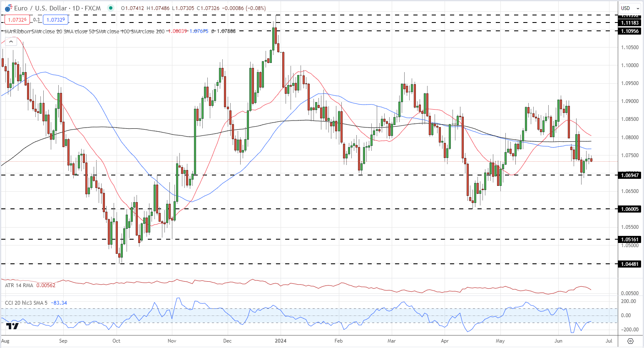
Task: Click the Mar label on time axis
Action: (391, 340)
